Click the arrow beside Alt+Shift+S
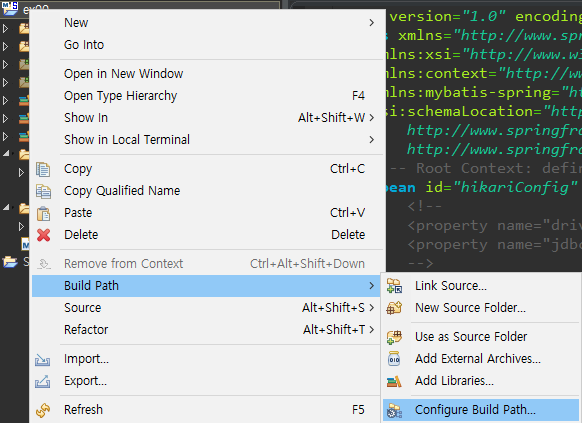The image size is (582, 423). [372, 308]
